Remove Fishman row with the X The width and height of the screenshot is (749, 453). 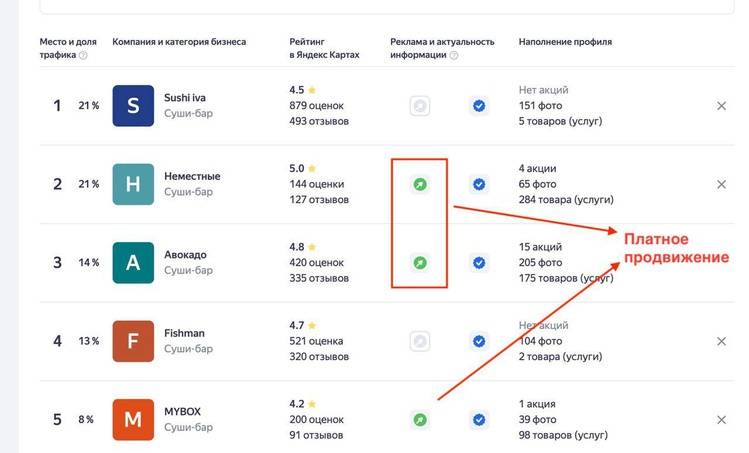(721, 341)
